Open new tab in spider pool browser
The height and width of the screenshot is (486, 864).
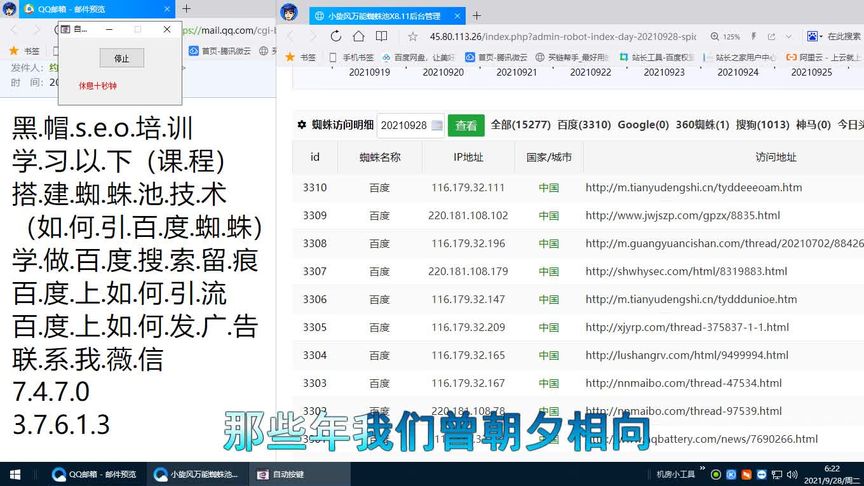point(477,15)
